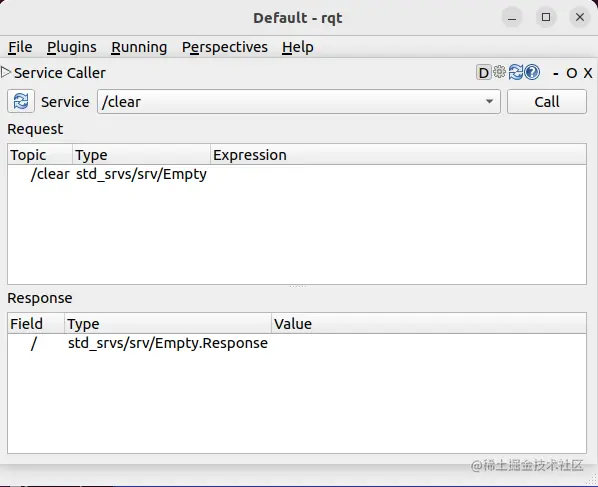Click the Request table's Type column header

141,155
